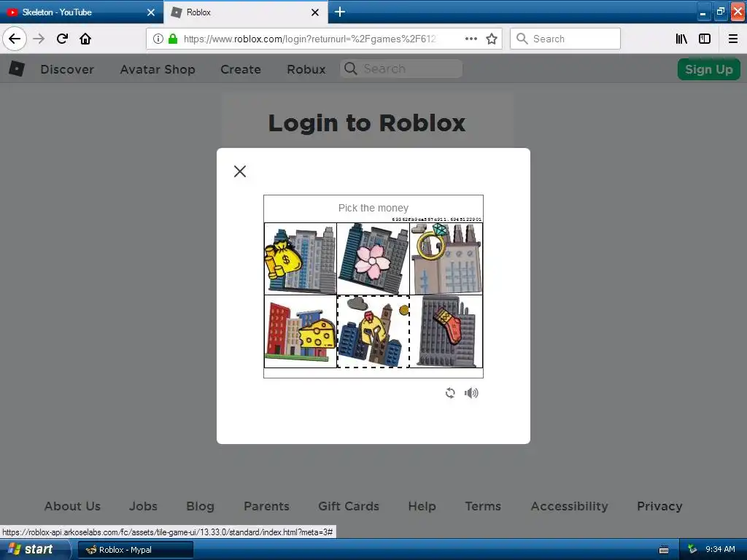Screen dimensions: 747x560
Task: Select the backpack tile with dashed border
Action: [373, 332]
